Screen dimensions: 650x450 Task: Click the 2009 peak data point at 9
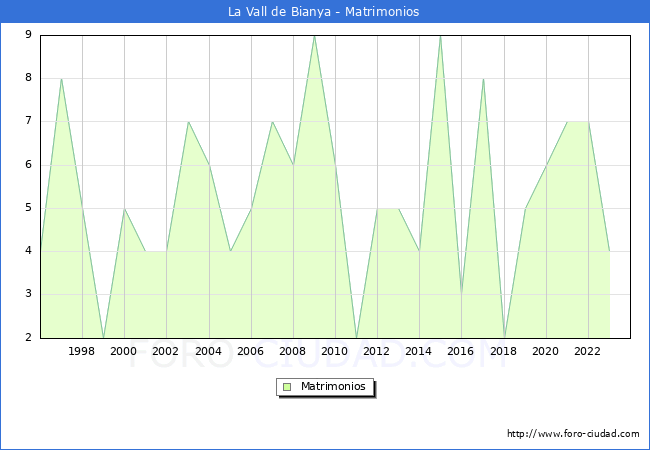pos(315,36)
